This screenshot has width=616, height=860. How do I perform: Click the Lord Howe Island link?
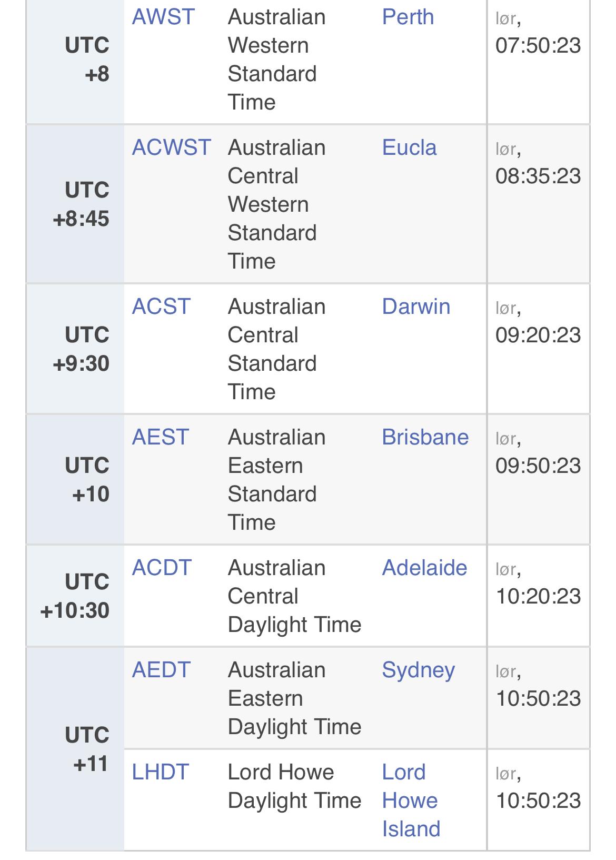(x=411, y=800)
